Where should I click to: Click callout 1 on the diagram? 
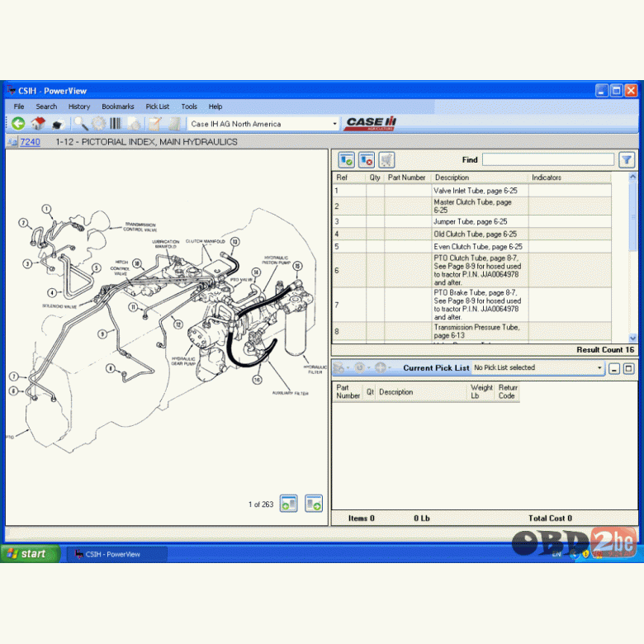pyautogui.click(x=46, y=209)
